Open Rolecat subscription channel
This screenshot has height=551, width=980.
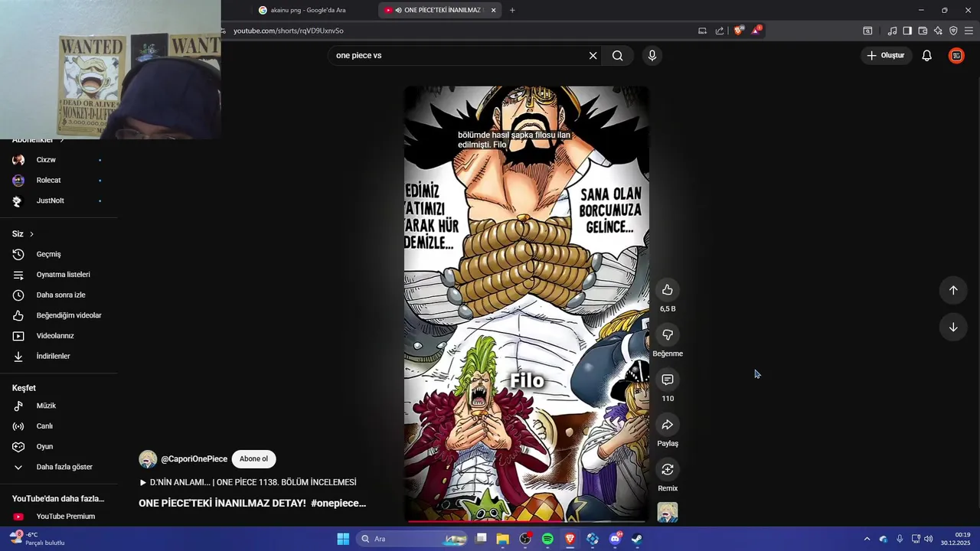[x=48, y=181]
